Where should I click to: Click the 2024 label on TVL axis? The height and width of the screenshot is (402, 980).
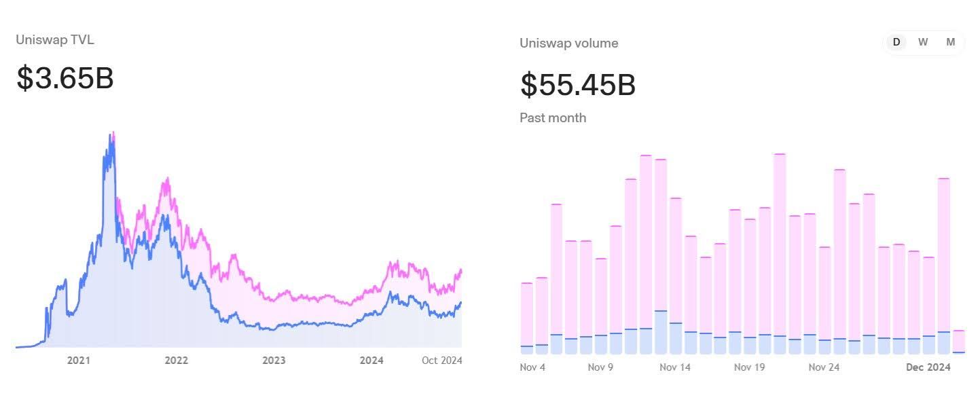[371, 361]
